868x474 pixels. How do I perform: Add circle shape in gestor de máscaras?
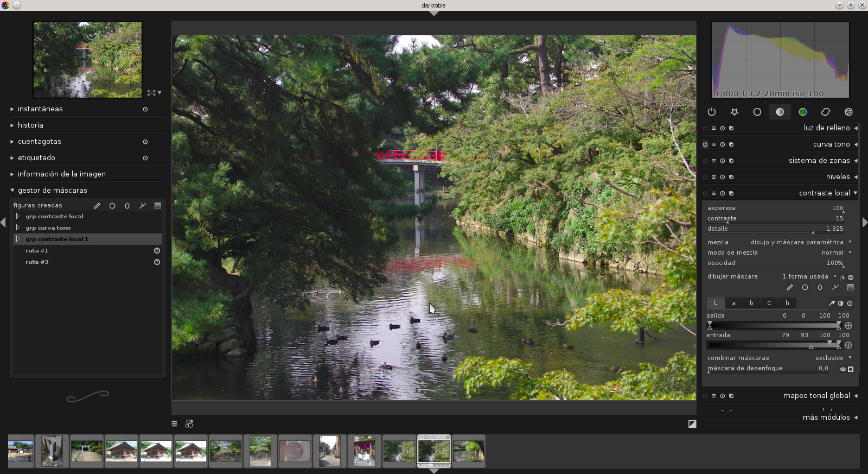click(112, 206)
